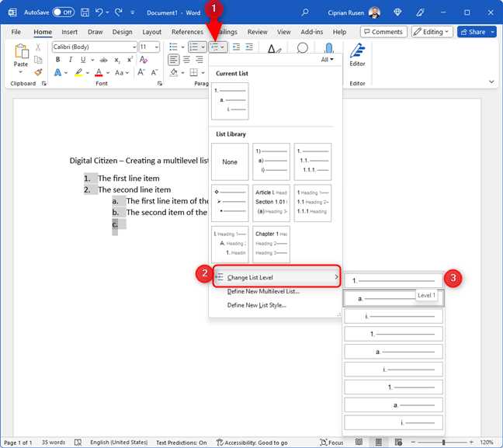
Task: Expand the All filter dropdown in list menu
Action: 327,59
